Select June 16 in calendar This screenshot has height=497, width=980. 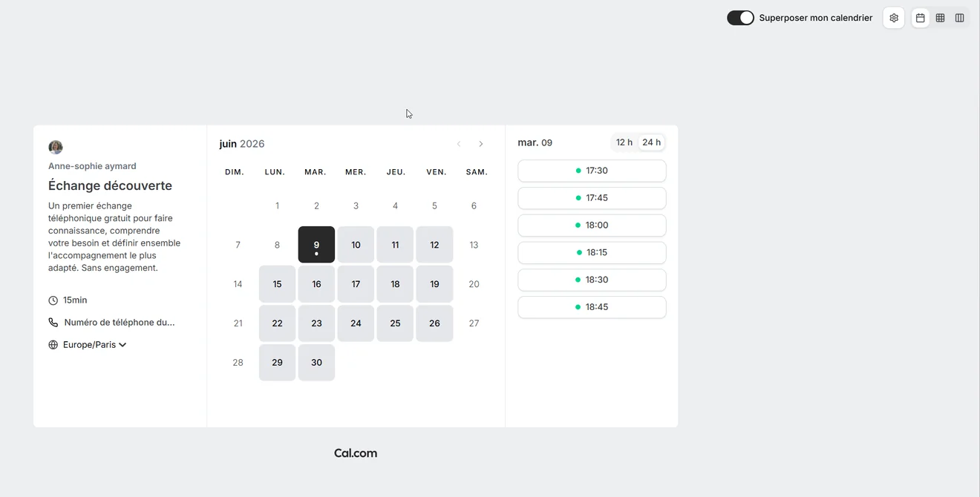point(316,284)
